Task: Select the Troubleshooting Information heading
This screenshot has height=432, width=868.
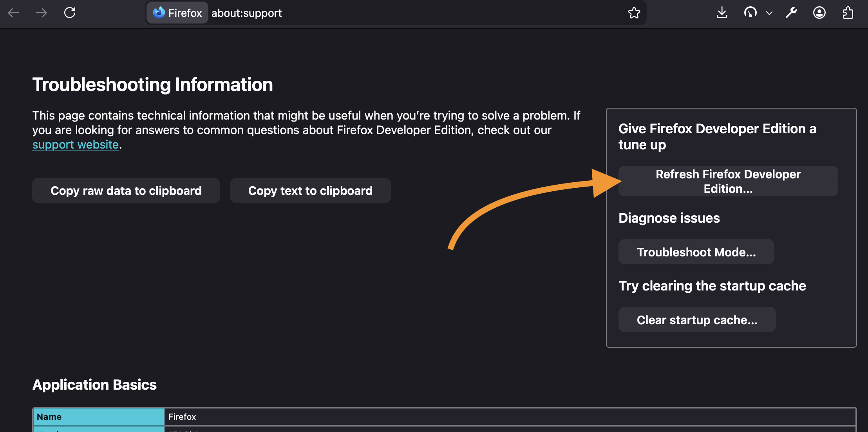Action: point(152,85)
